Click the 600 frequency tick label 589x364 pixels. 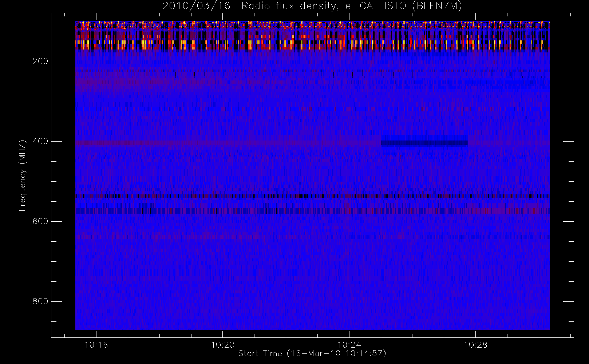40,221
